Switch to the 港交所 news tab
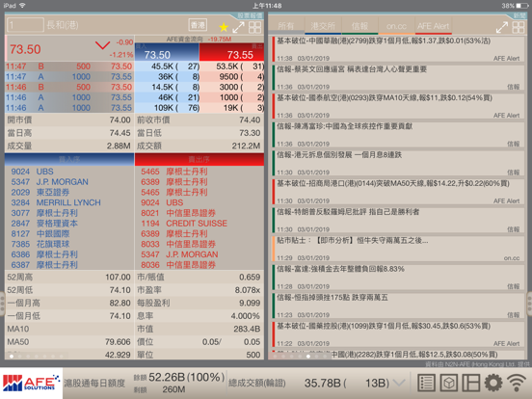This screenshot has height=399, width=532. click(x=323, y=26)
